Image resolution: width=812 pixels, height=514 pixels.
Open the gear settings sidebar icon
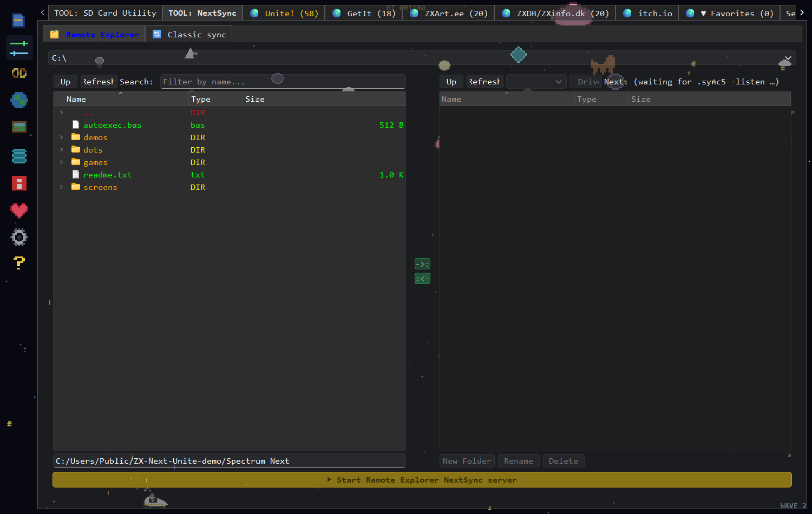point(19,237)
